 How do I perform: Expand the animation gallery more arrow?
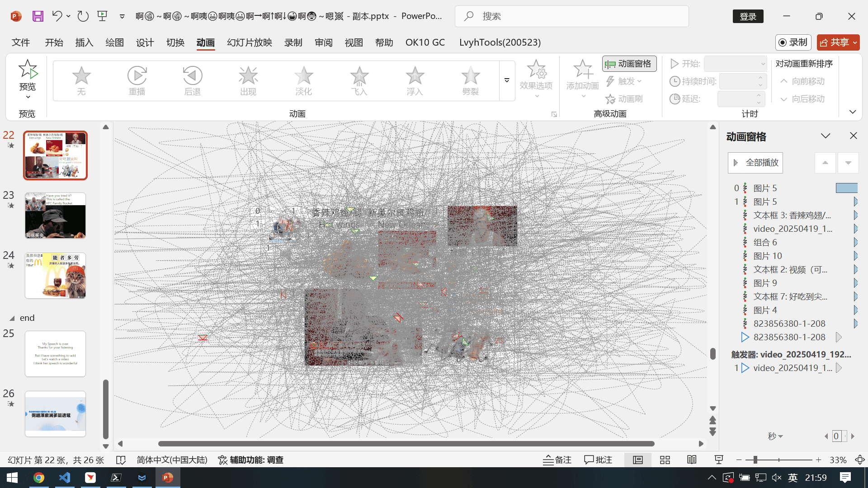pyautogui.click(x=507, y=80)
